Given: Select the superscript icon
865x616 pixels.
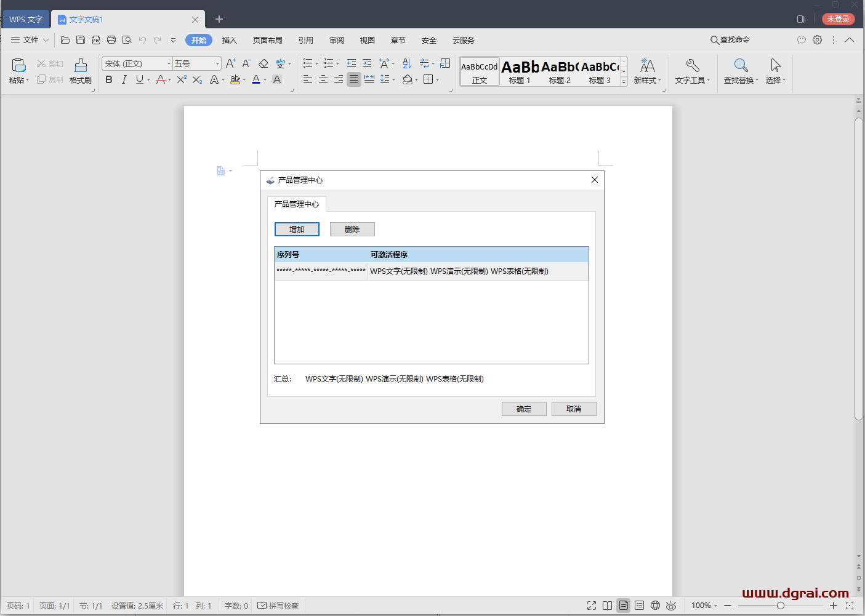Looking at the screenshot, I should 180,79.
